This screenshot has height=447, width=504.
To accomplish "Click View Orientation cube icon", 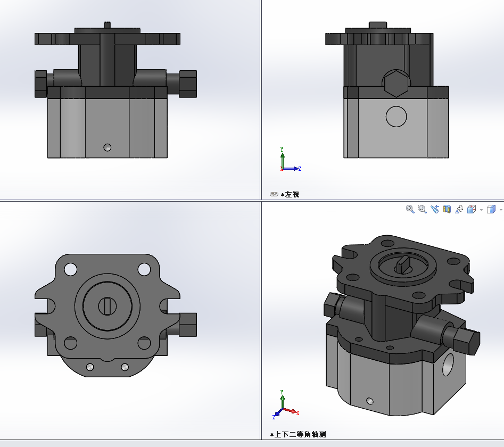I will (472, 209).
